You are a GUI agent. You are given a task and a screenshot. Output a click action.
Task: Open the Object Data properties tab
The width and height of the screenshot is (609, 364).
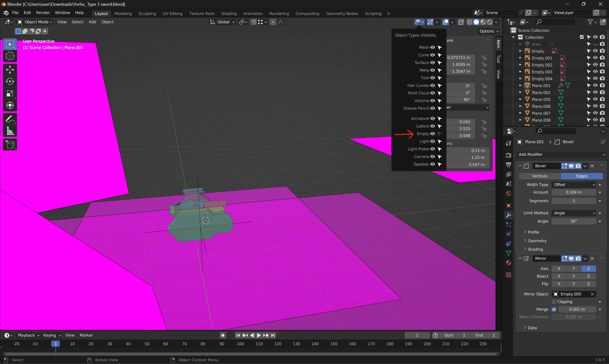point(508,253)
